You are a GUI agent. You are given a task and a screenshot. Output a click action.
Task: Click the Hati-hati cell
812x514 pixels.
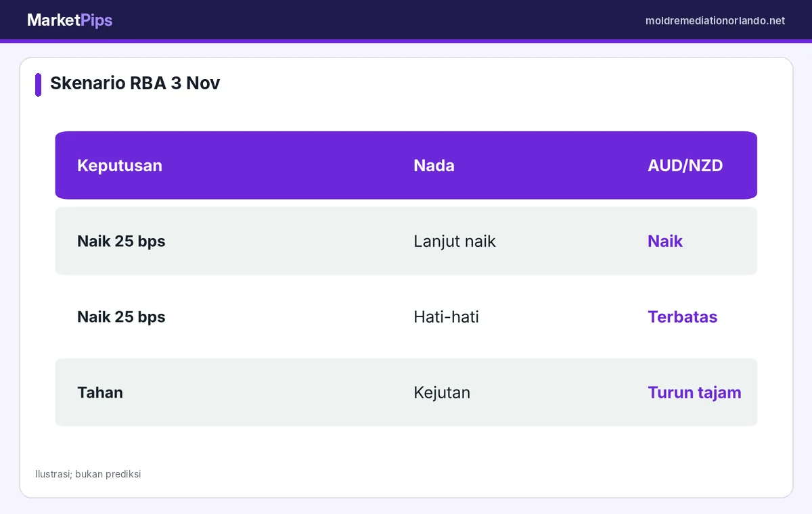(x=446, y=317)
